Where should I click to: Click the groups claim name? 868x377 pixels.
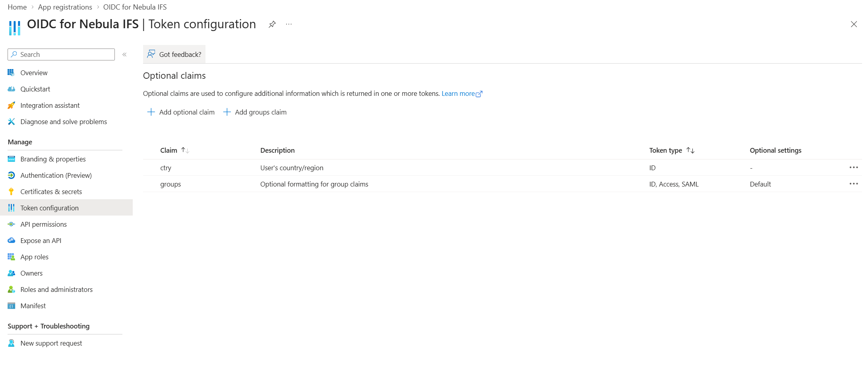click(x=170, y=184)
